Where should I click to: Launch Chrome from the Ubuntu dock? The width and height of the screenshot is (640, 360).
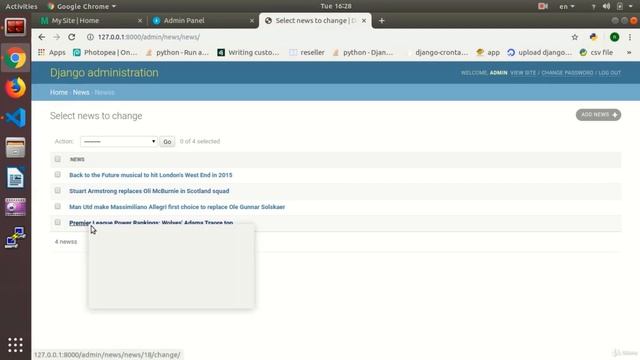(x=16, y=59)
